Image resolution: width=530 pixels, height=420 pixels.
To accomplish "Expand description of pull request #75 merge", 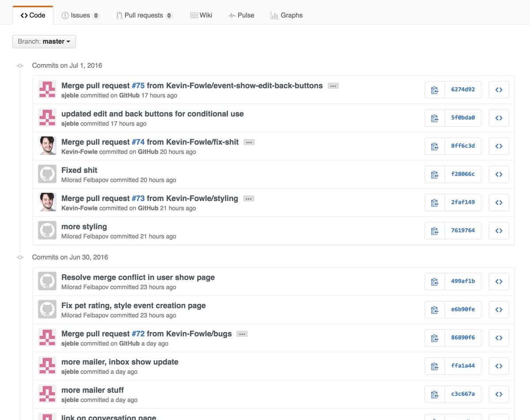I will click(x=333, y=86).
